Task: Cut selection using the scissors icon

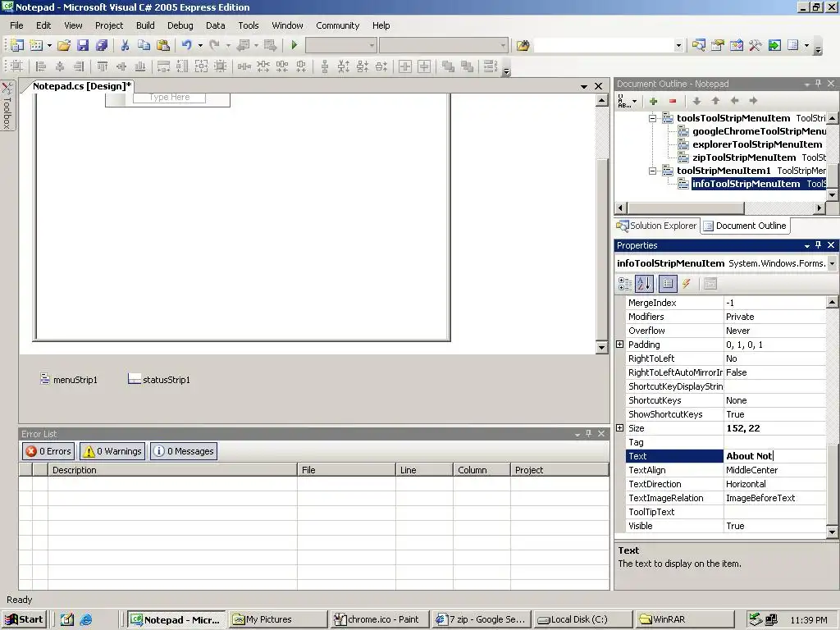Action: click(x=125, y=46)
